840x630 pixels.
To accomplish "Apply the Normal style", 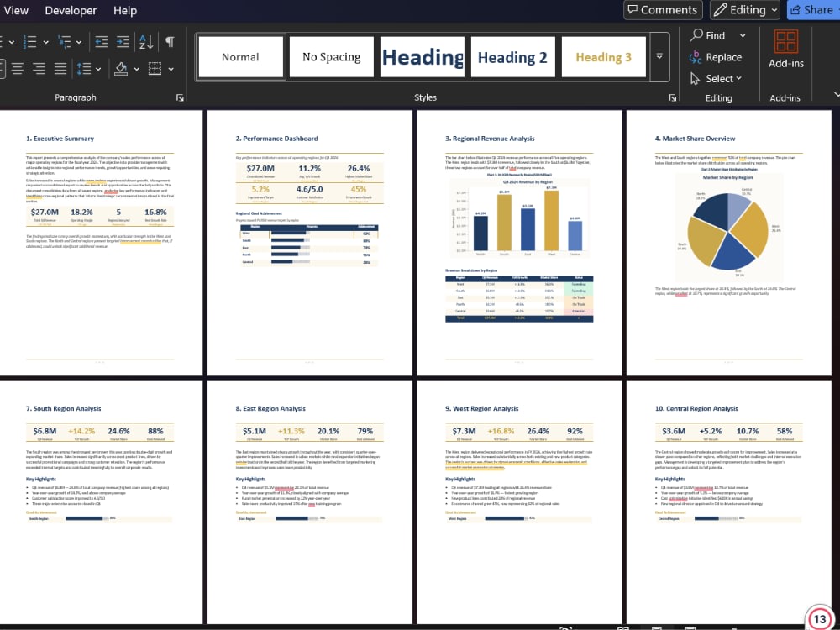I will click(240, 57).
